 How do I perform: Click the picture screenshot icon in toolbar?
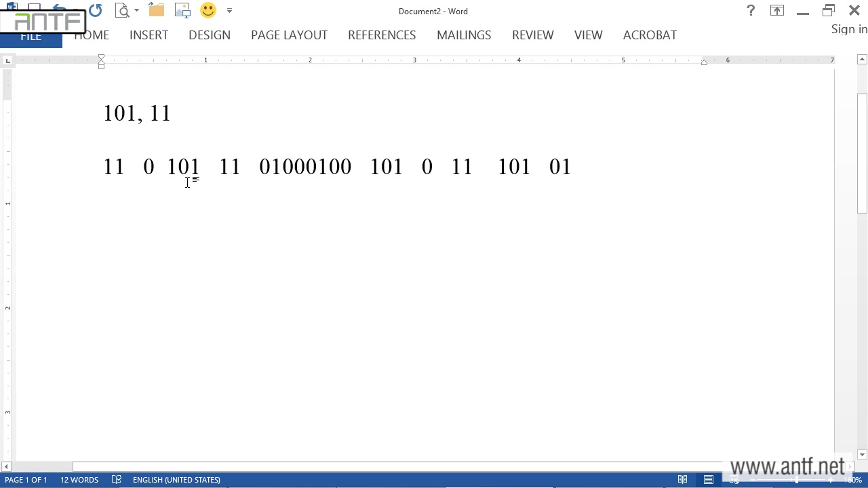point(182,10)
